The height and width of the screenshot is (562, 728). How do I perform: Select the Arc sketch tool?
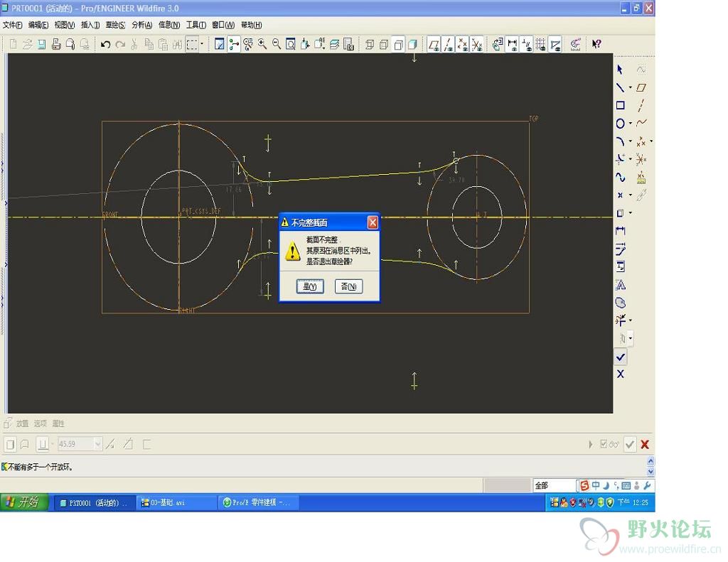pyautogui.click(x=620, y=141)
